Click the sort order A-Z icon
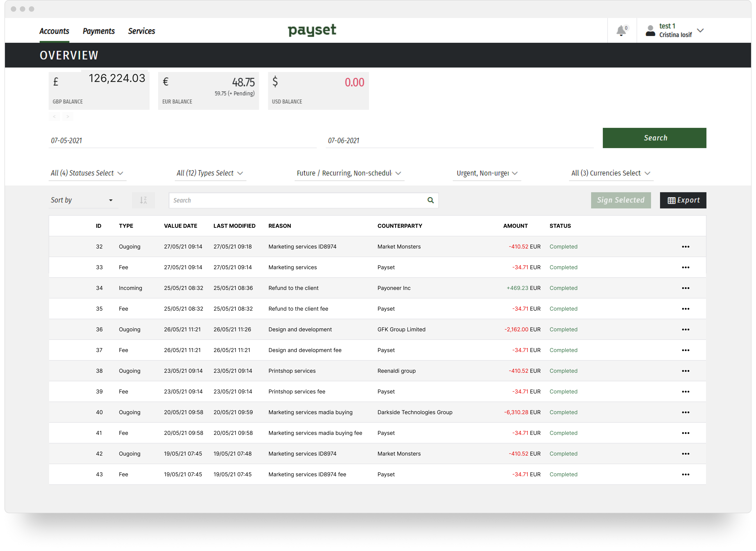This screenshot has width=756, height=551. [x=143, y=200]
